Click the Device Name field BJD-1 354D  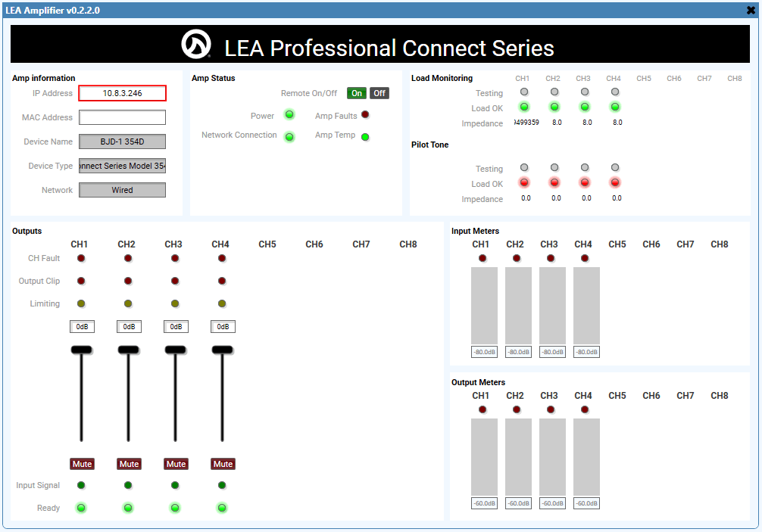(x=123, y=142)
